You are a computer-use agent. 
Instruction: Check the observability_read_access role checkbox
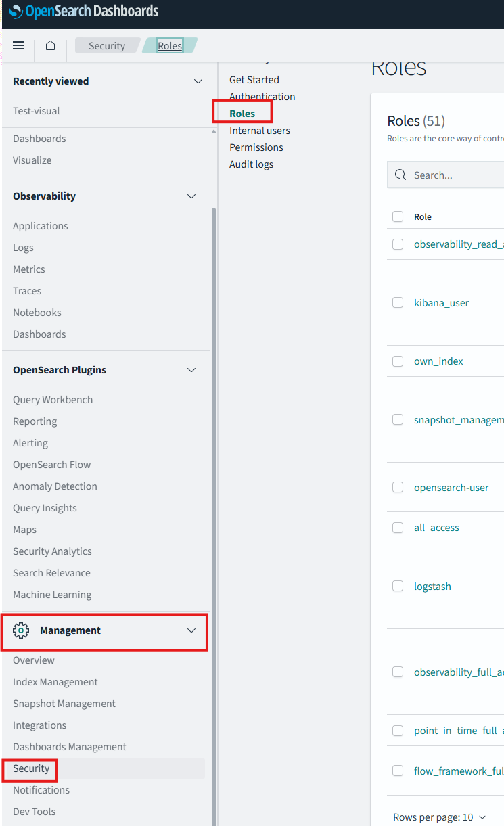[398, 244]
